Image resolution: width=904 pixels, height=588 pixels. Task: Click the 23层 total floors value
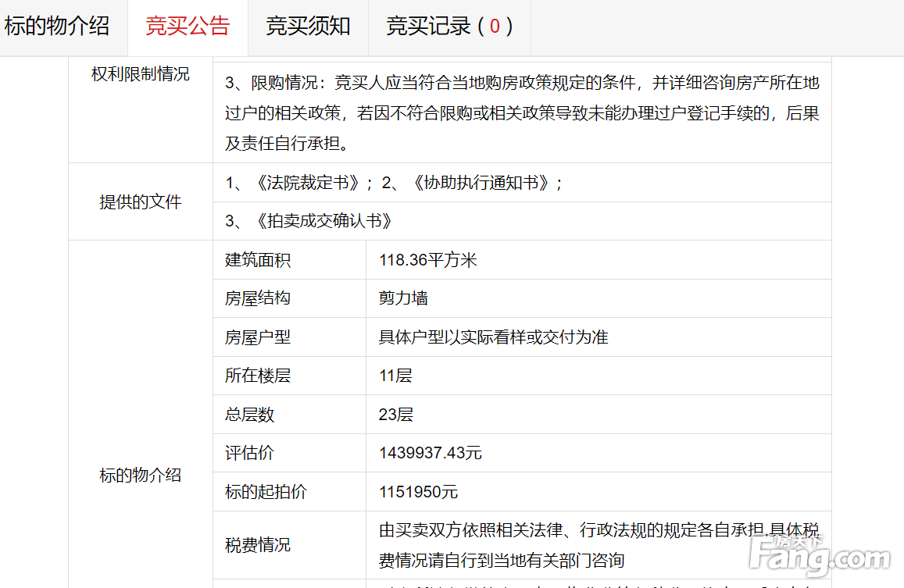[x=396, y=415]
